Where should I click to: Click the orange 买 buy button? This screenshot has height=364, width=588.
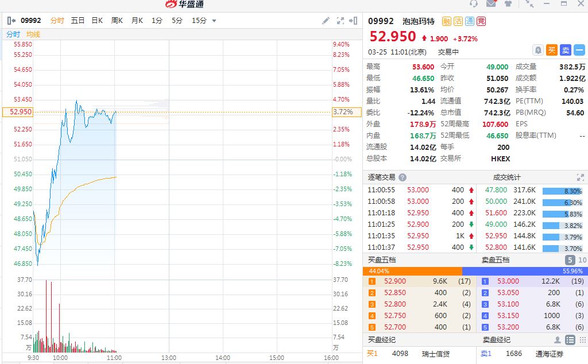click(551, 50)
